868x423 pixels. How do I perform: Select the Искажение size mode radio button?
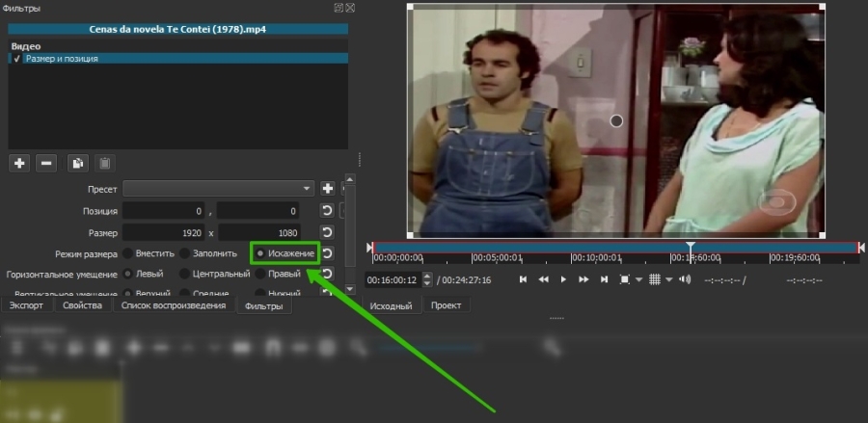(260, 253)
